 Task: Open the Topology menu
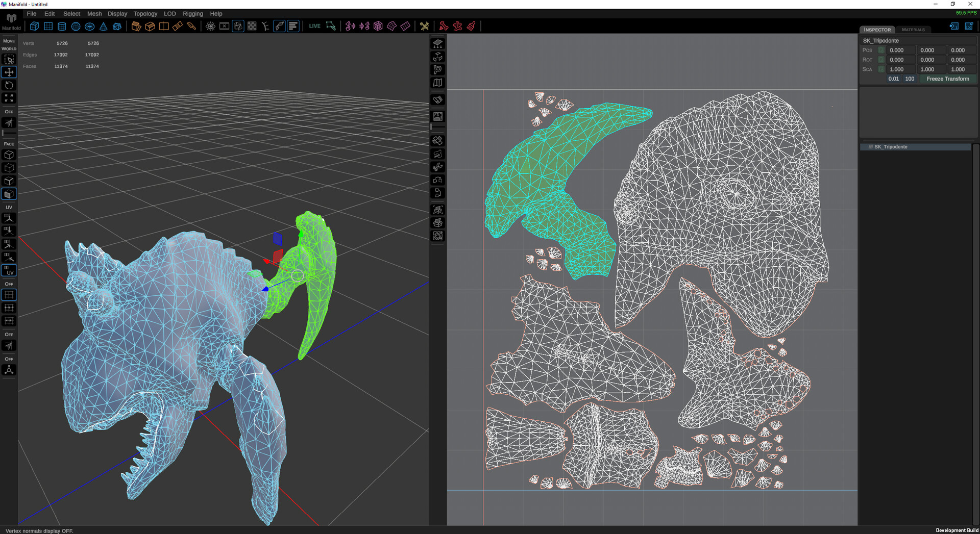145,14
